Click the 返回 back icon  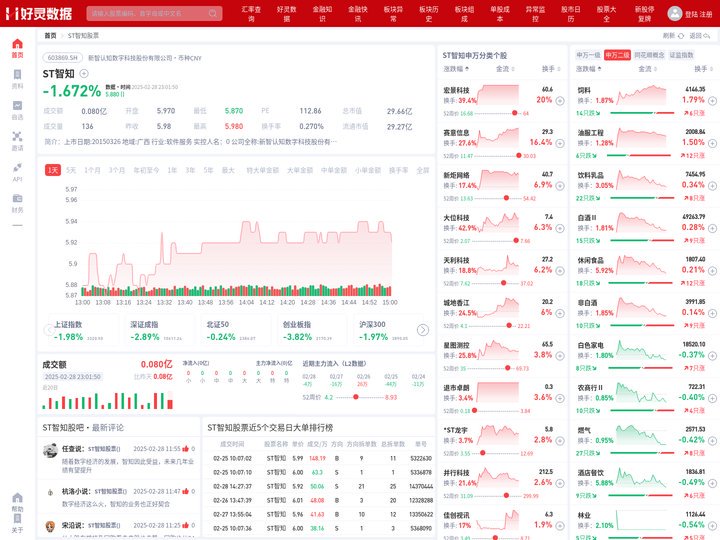click(x=706, y=35)
